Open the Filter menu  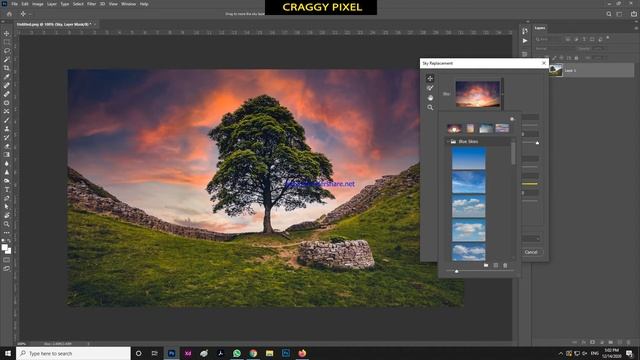click(91, 4)
